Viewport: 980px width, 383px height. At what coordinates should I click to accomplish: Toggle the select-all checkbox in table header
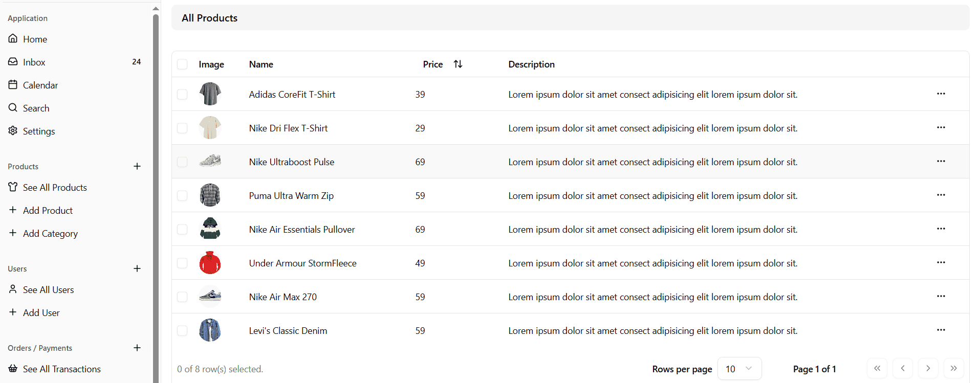182,64
